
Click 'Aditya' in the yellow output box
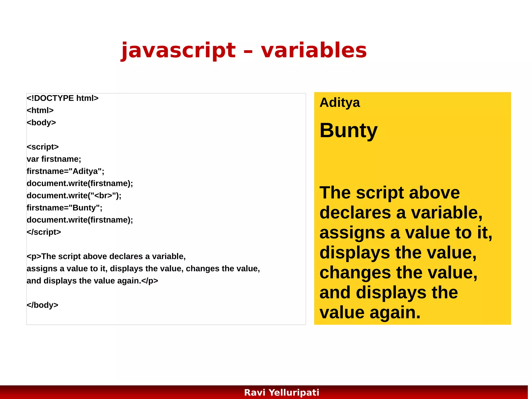tap(340, 103)
